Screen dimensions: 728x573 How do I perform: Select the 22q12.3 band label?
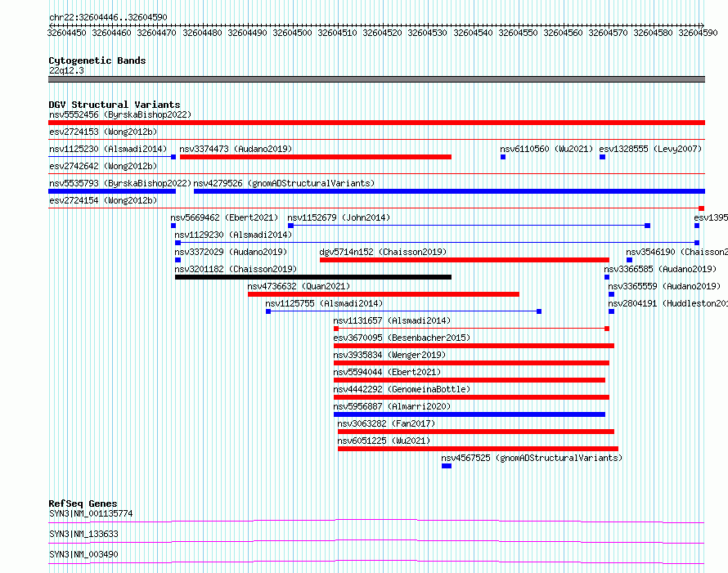(66, 70)
